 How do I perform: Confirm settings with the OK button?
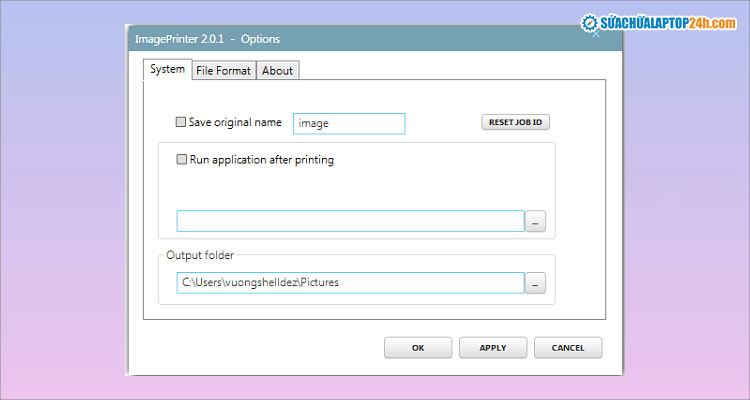[x=418, y=348]
